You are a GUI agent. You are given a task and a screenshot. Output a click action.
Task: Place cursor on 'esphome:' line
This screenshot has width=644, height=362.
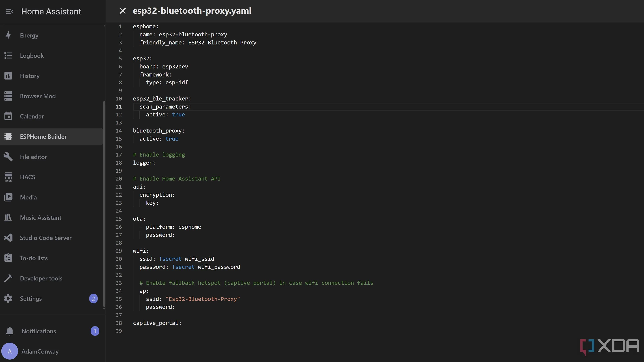tap(146, 26)
